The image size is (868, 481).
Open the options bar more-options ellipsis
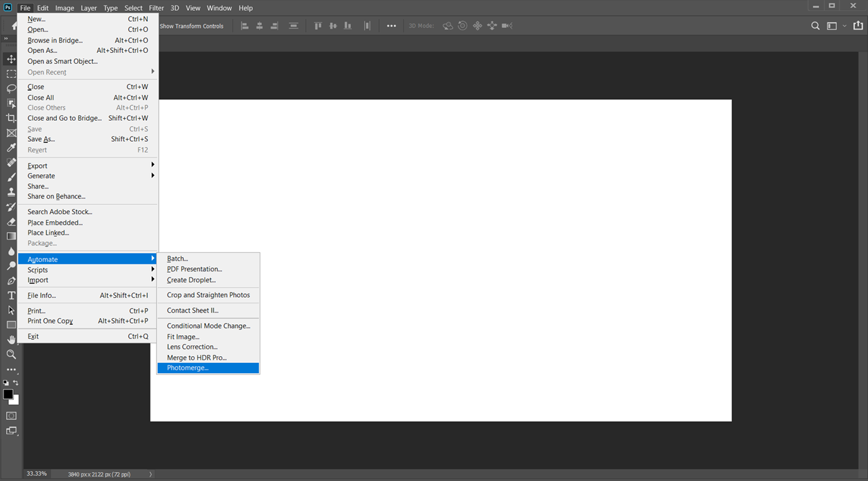coord(391,26)
